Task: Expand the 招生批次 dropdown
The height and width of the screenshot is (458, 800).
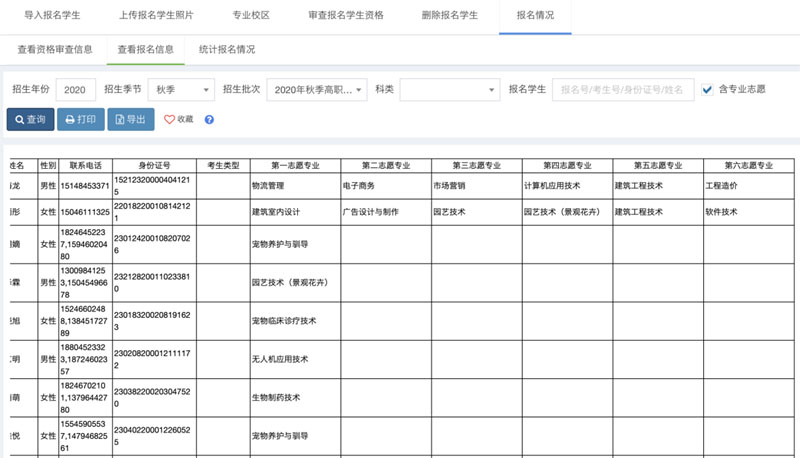Action: click(x=316, y=89)
